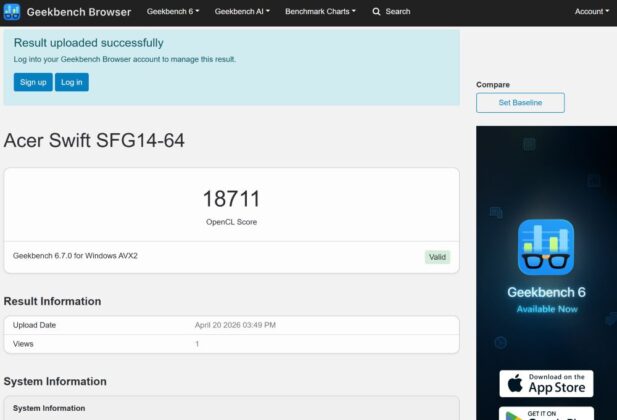Click the Geekbench 6 app icon in ad
This screenshot has height=420, width=617.
pyautogui.click(x=546, y=247)
